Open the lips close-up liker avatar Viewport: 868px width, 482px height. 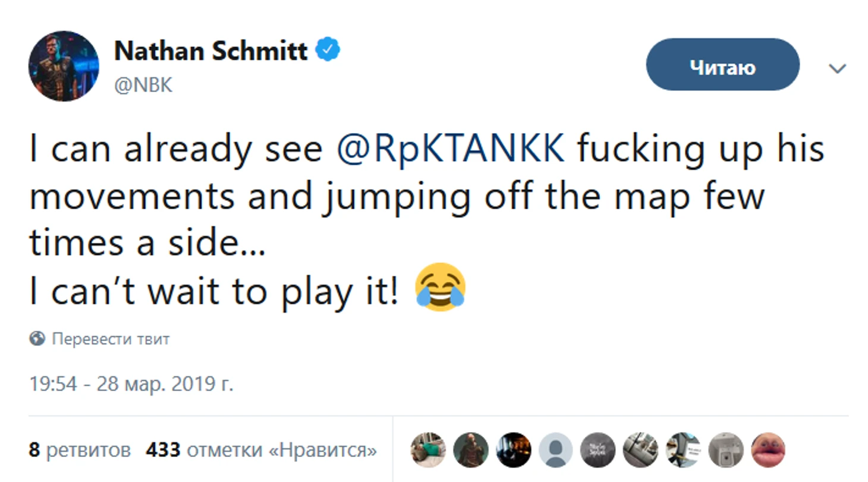point(768,449)
